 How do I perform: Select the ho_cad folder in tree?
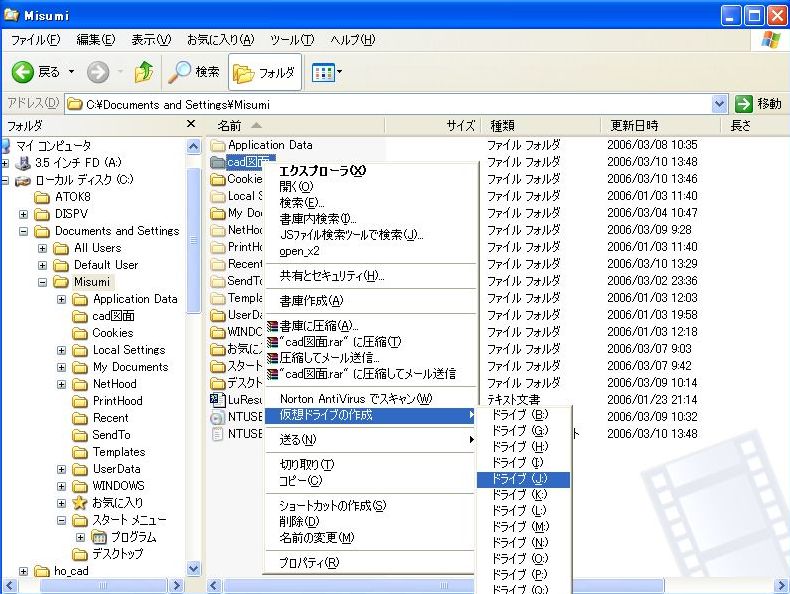(x=61, y=571)
